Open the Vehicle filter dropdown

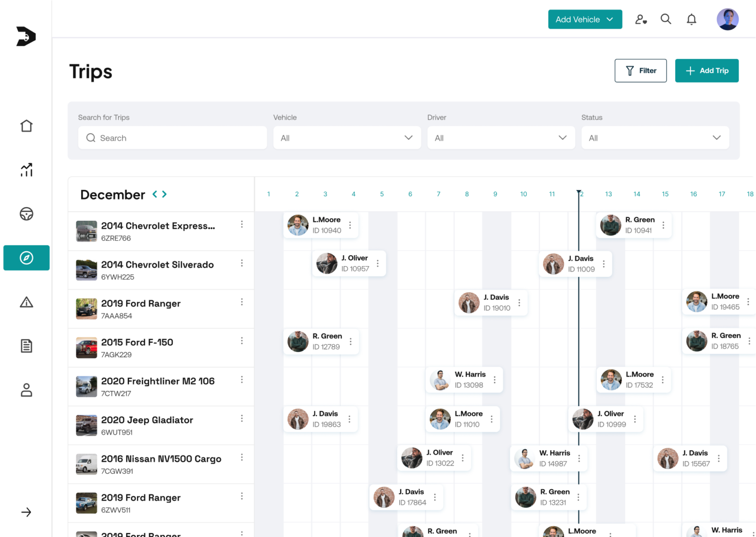point(347,138)
